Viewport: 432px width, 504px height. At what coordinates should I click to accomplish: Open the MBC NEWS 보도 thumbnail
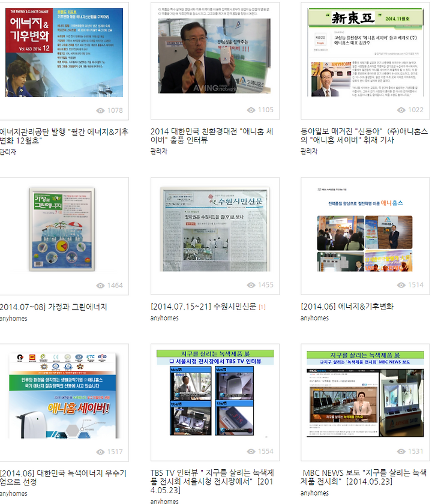tap(365, 394)
